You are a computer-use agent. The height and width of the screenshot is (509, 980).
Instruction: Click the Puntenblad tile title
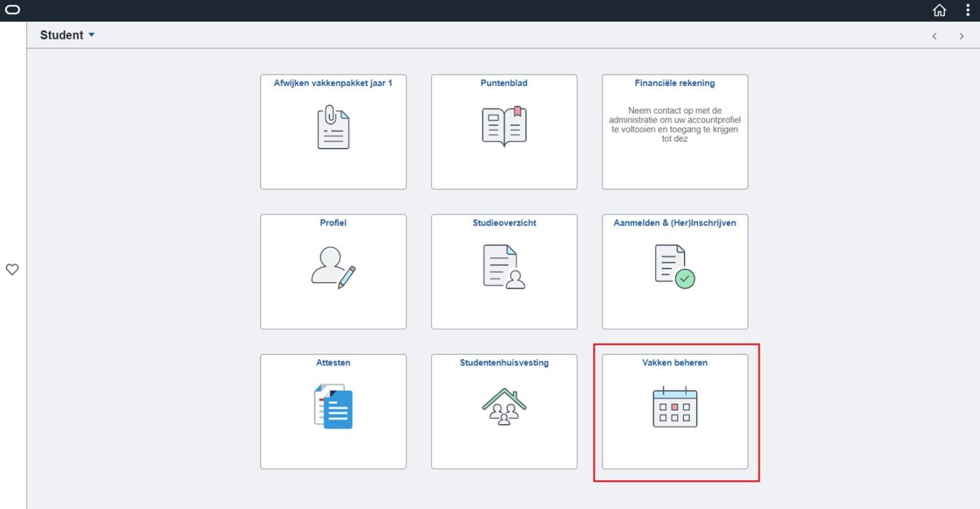pos(504,83)
